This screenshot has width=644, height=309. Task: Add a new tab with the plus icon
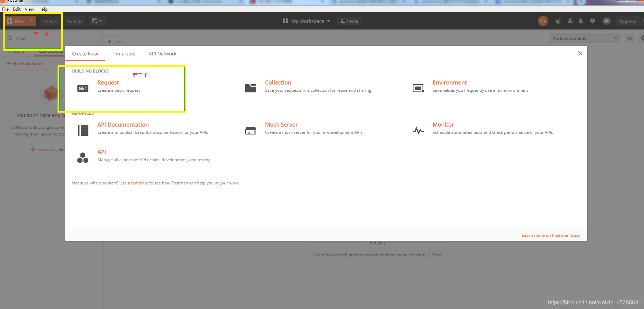(x=110, y=42)
